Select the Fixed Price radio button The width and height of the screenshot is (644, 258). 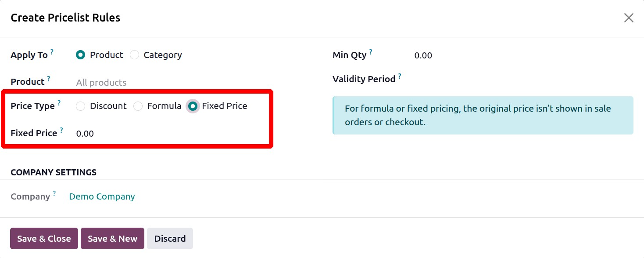point(193,106)
